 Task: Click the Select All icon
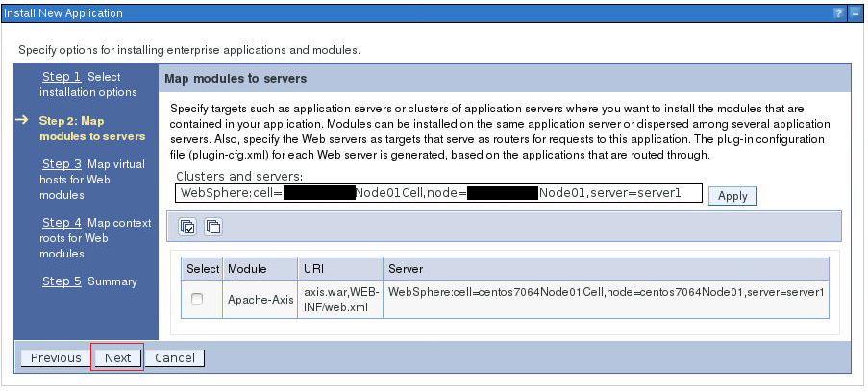(x=187, y=227)
